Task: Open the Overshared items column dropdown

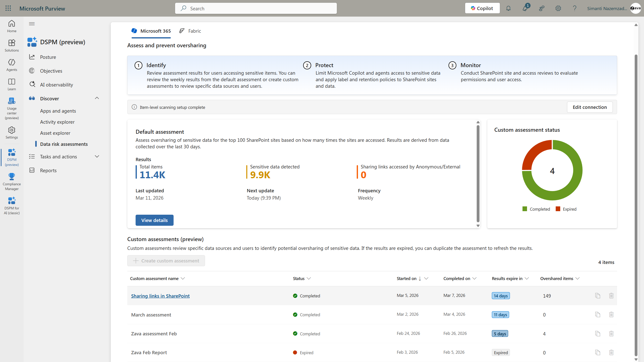Action: tap(578, 279)
